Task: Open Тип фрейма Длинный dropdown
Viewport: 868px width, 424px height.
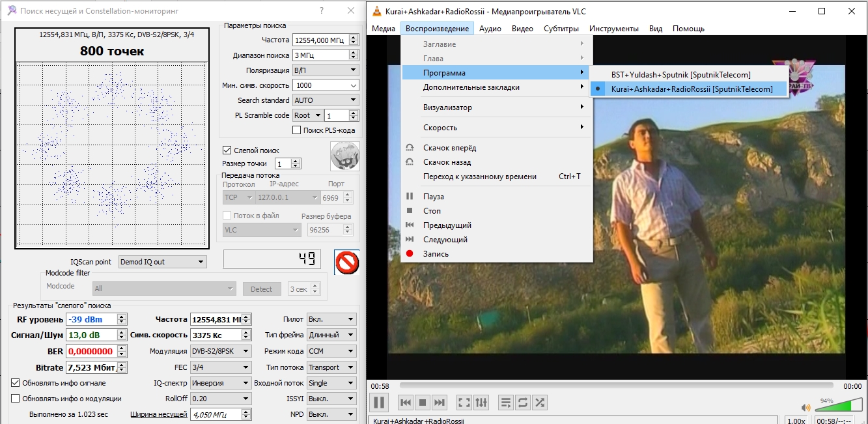Action: coord(331,335)
